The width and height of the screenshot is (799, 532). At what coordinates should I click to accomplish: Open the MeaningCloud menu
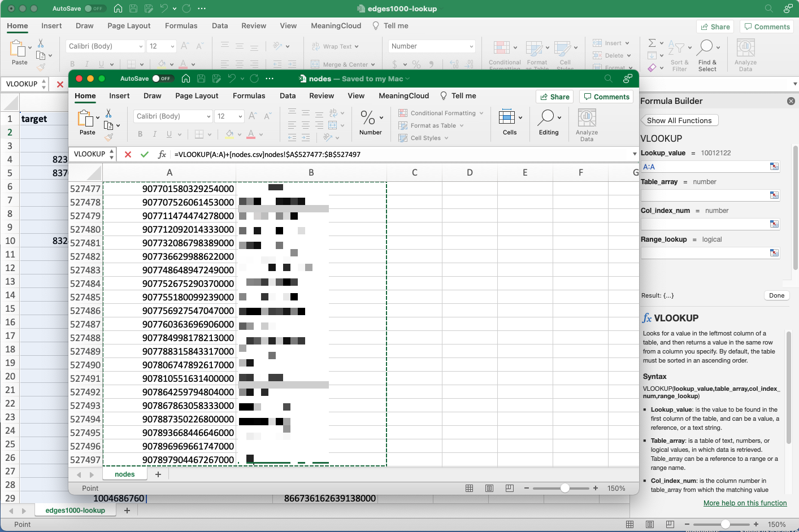(x=403, y=95)
